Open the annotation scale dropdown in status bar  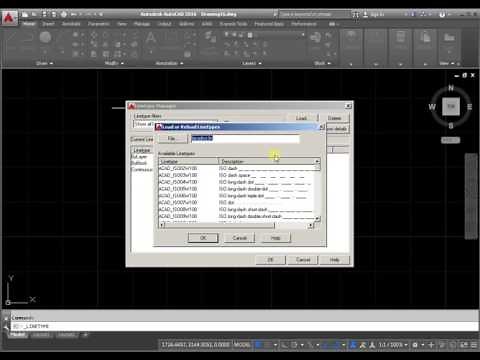coord(393,345)
